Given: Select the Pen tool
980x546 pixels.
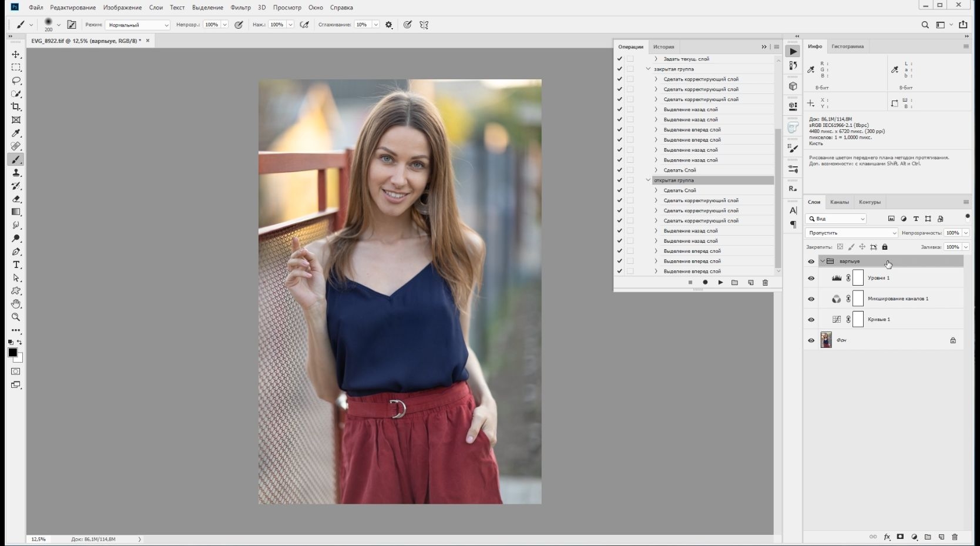Looking at the screenshot, I should click(16, 252).
